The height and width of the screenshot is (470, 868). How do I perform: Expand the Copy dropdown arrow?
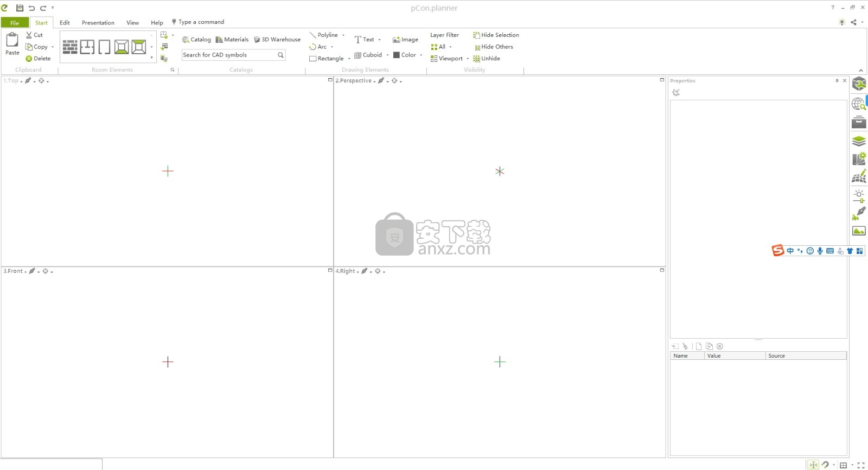(53, 47)
